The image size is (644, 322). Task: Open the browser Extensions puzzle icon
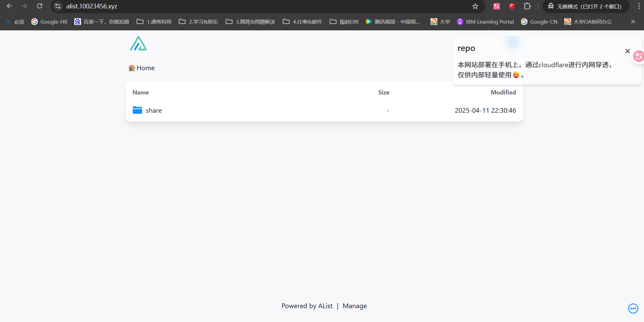coord(527,6)
